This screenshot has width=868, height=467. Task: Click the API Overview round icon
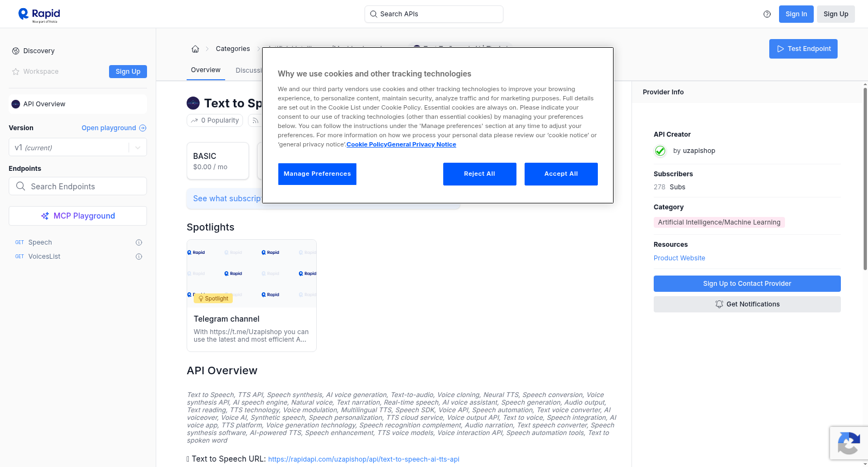click(16, 104)
